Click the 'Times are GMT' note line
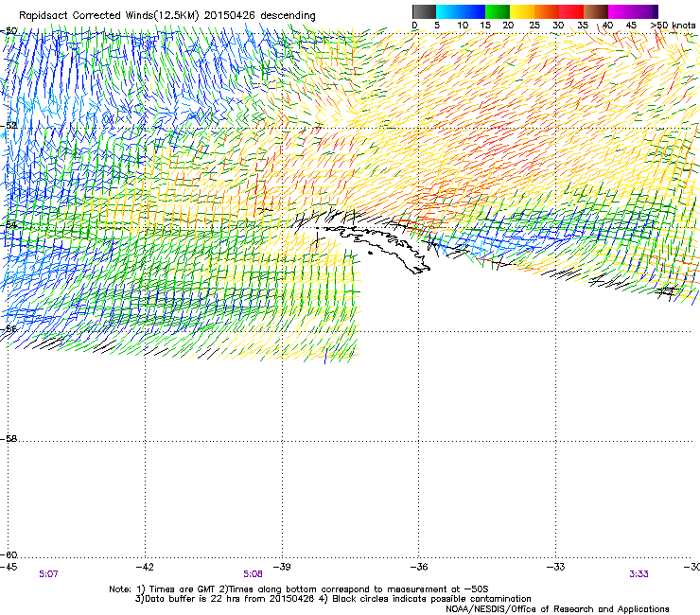 299,589
